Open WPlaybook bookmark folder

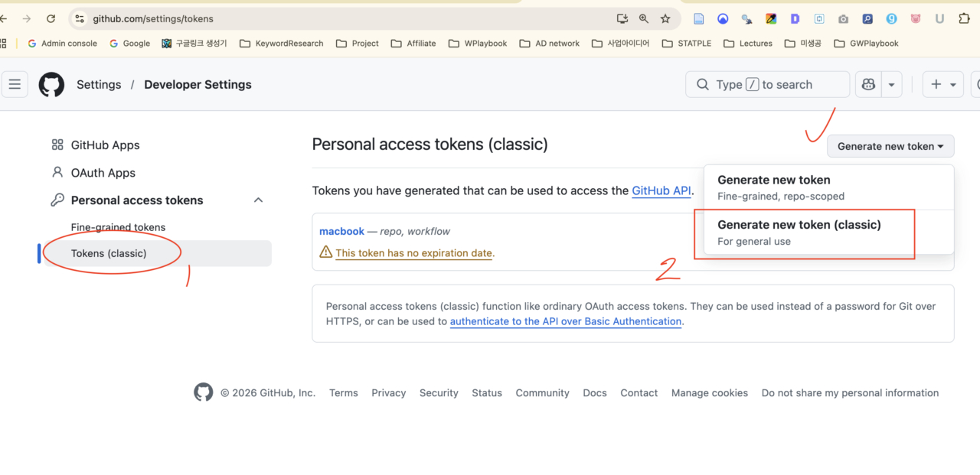pyautogui.click(x=478, y=44)
